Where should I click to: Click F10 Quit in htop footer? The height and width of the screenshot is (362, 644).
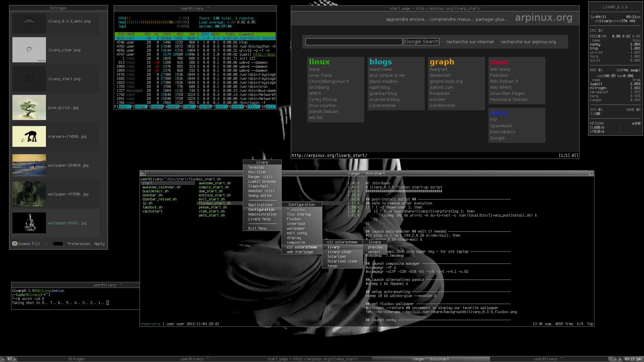pos(267,107)
